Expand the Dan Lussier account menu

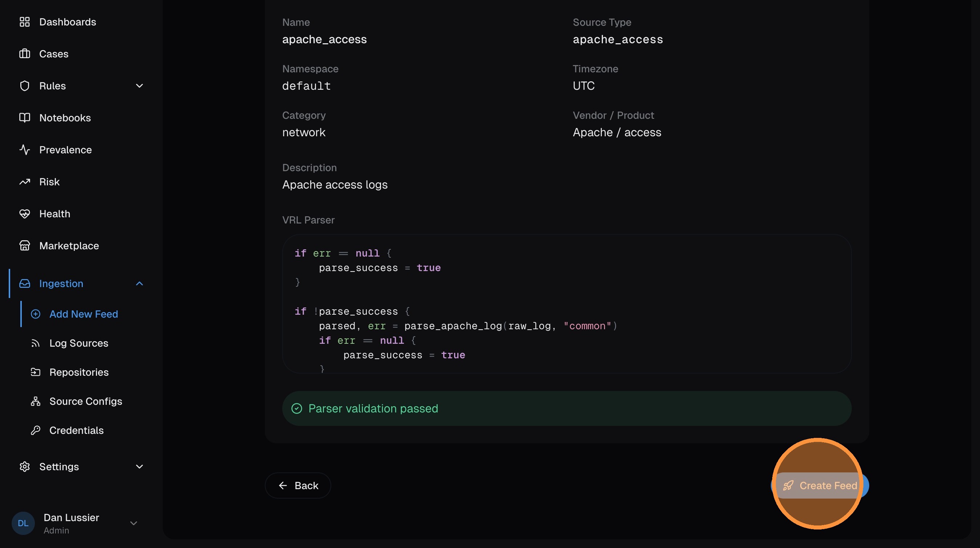pyautogui.click(x=134, y=523)
